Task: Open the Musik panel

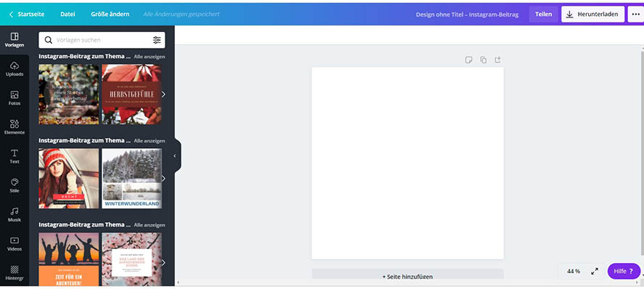Action: pyautogui.click(x=15, y=215)
